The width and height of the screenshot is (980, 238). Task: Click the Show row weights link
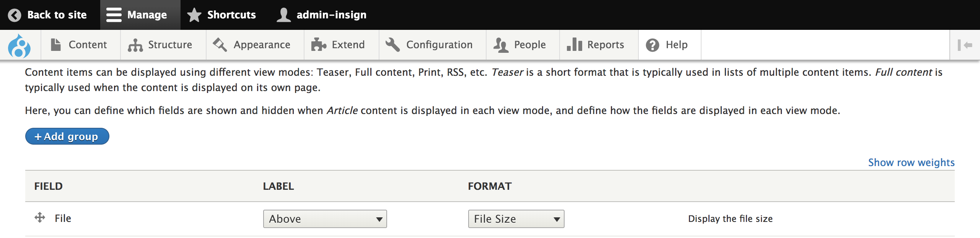pyautogui.click(x=912, y=162)
